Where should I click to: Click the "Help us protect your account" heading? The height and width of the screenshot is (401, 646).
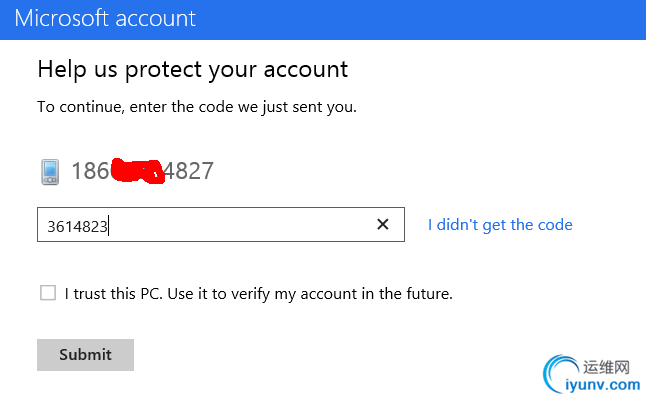coord(192,69)
